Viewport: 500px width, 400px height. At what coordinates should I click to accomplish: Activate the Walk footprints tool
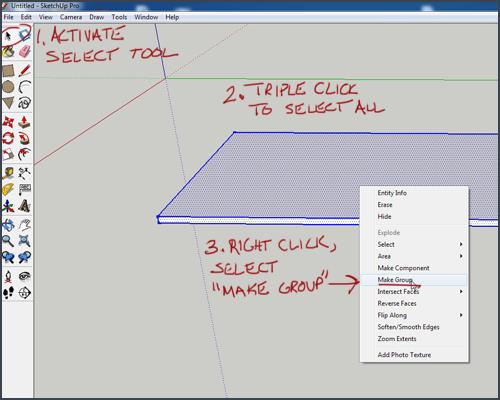pyautogui.click(x=8, y=293)
